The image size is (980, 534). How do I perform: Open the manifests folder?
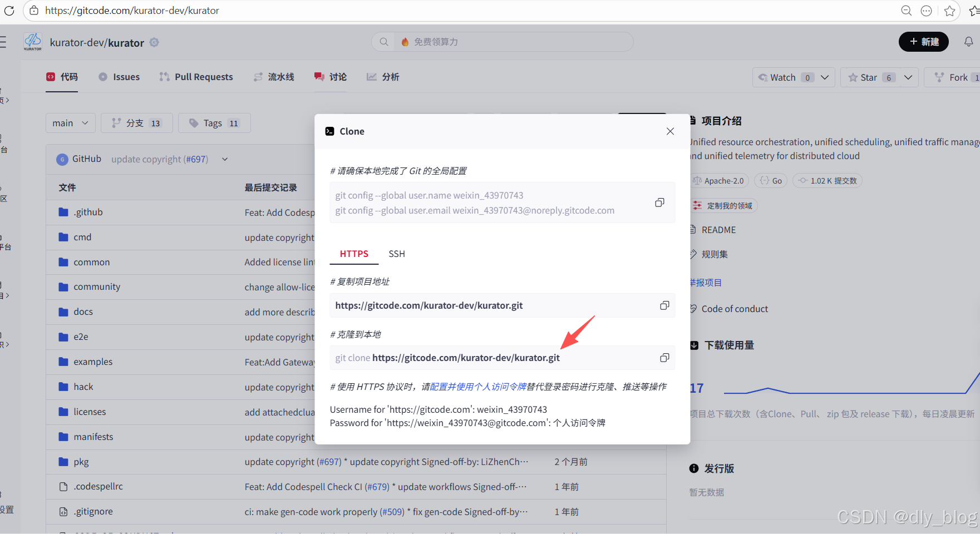pos(93,437)
